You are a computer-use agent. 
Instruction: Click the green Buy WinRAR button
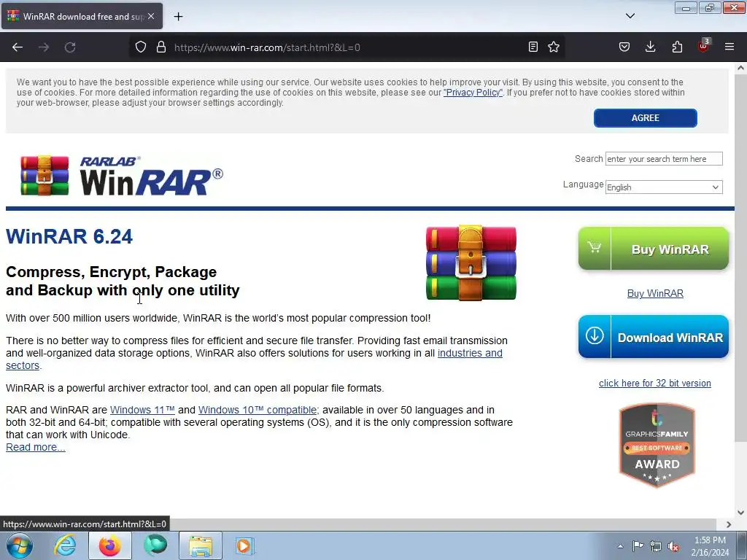pos(653,249)
